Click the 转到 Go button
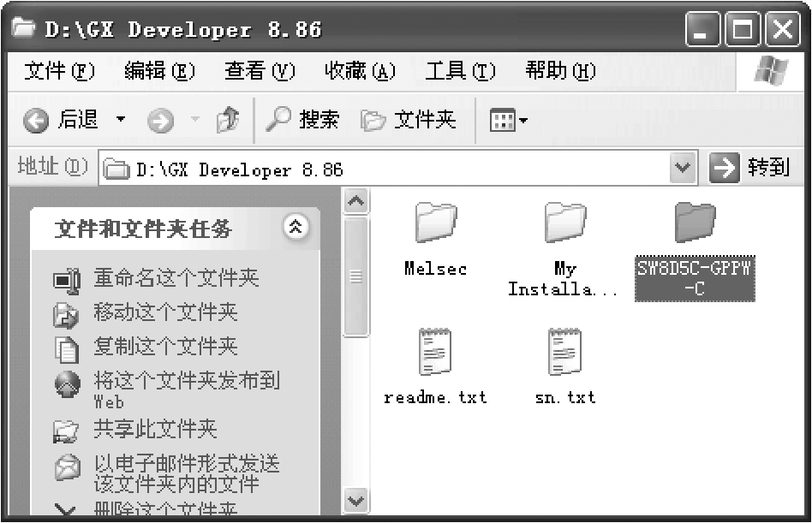This screenshot has height=523, width=812. (x=749, y=167)
